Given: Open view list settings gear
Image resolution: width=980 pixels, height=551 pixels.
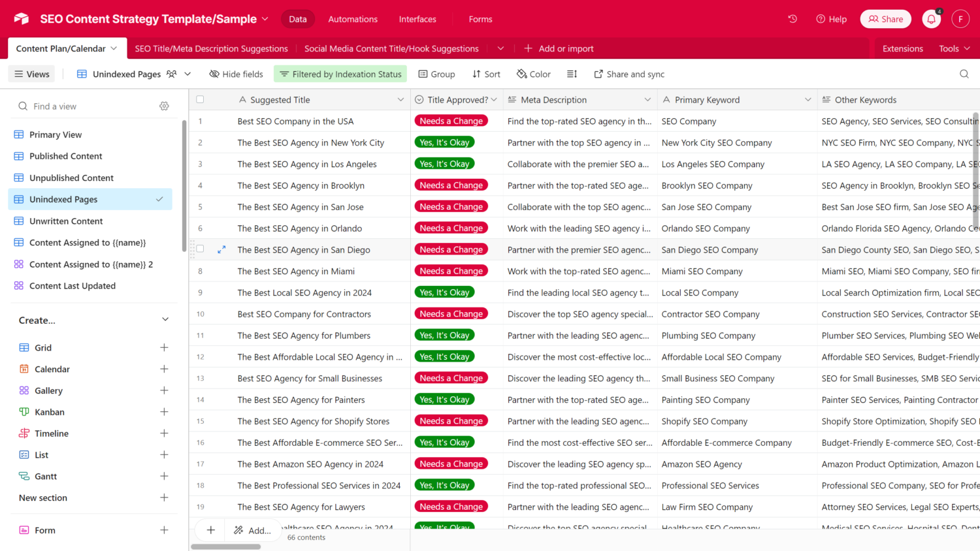Looking at the screenshot, I should point(164,106).
